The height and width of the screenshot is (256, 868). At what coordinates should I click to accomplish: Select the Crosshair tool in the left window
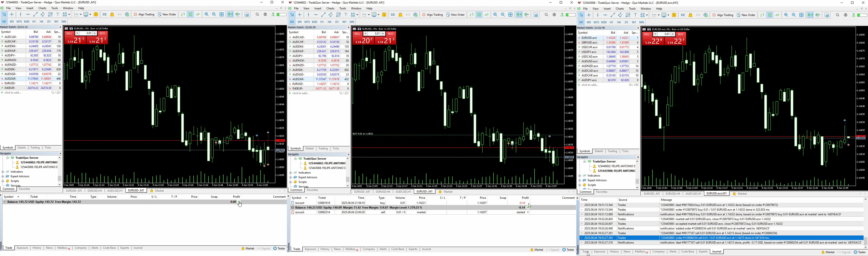(x=12, y=14)
